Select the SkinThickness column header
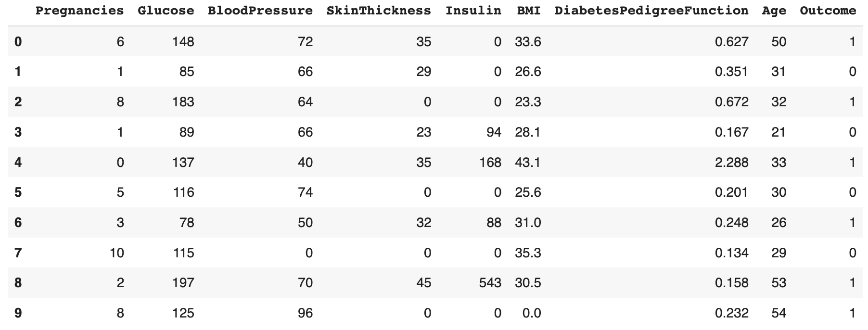868x330 pixels. [x=379, y=11]
